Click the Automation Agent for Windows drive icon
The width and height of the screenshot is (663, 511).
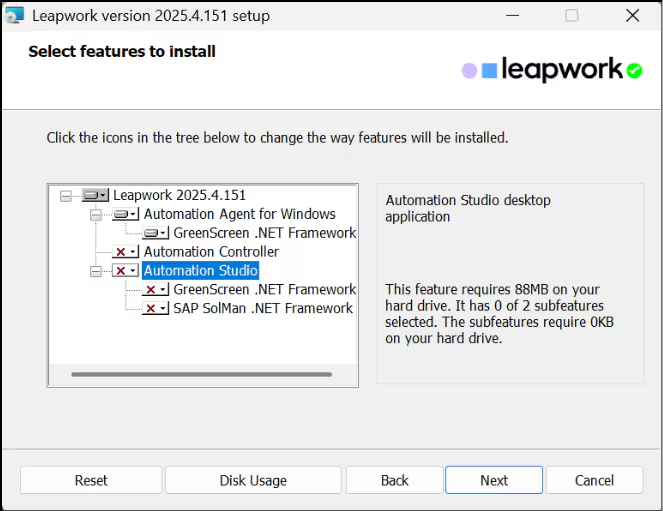pyautogui.click(x=125, y=214)
